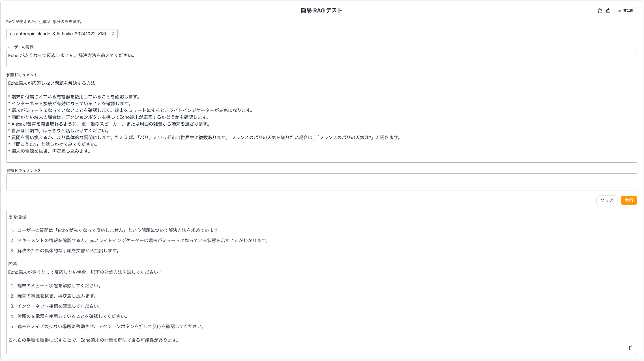Click the label 参照ドキュメント2
This screenshot has width=644, height=361.
[23, 170]
